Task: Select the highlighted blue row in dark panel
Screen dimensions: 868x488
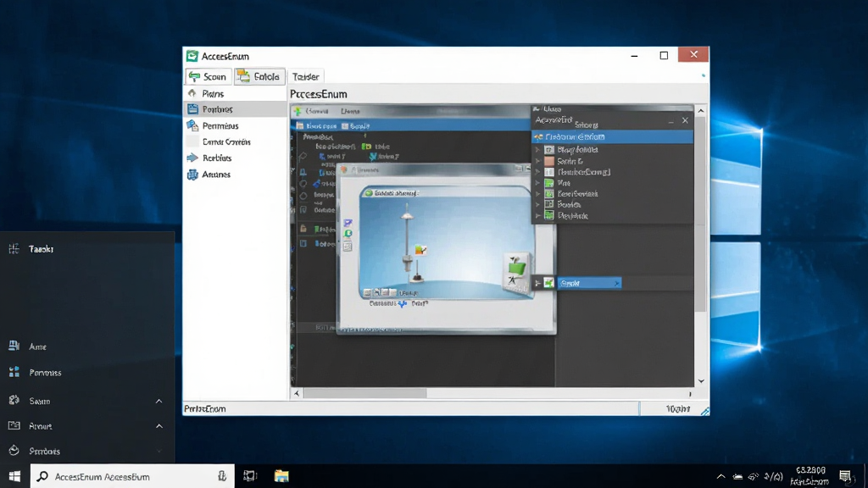Action: click(x=612, y=136)
